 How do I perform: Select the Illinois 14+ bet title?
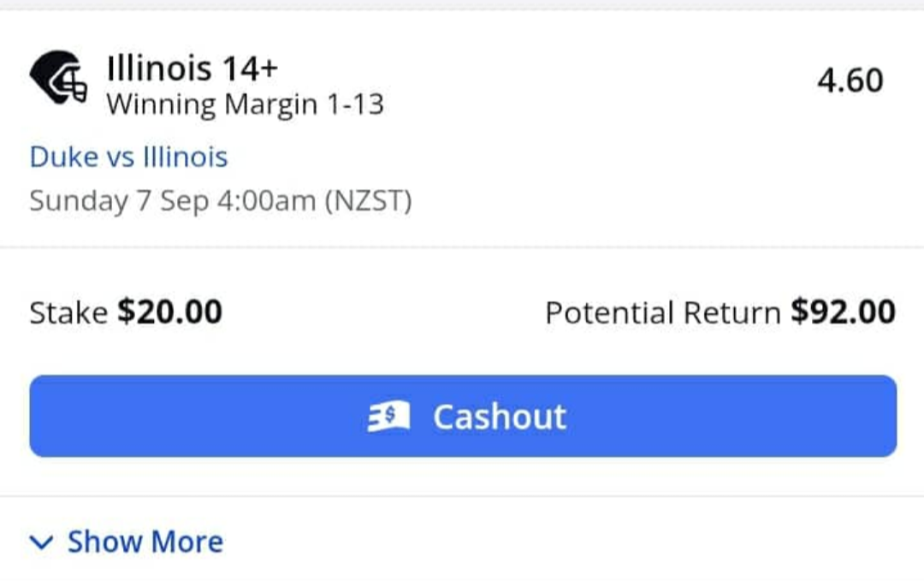pyautogui.click(x=192, y=68)
